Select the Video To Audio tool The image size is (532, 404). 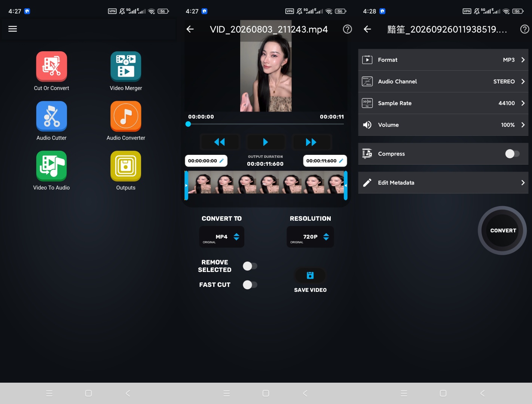[x=52, y=166]
